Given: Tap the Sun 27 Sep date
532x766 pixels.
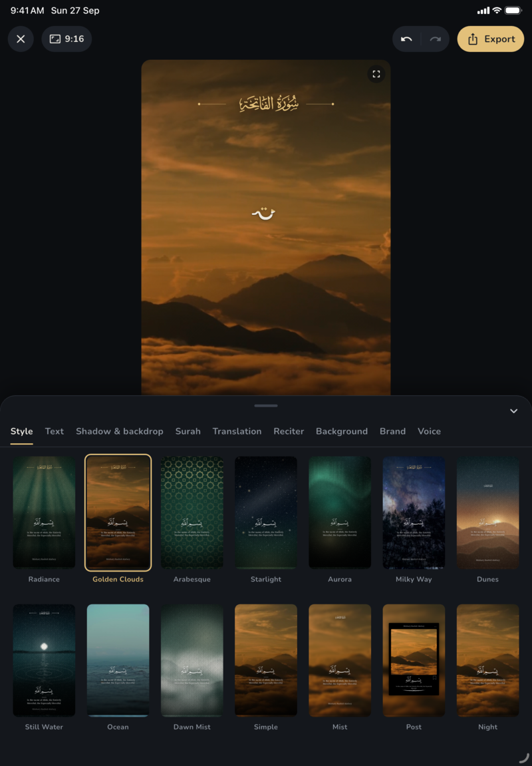Looking at the screenshot, I should pyautogui.click(x=75, y=10).
